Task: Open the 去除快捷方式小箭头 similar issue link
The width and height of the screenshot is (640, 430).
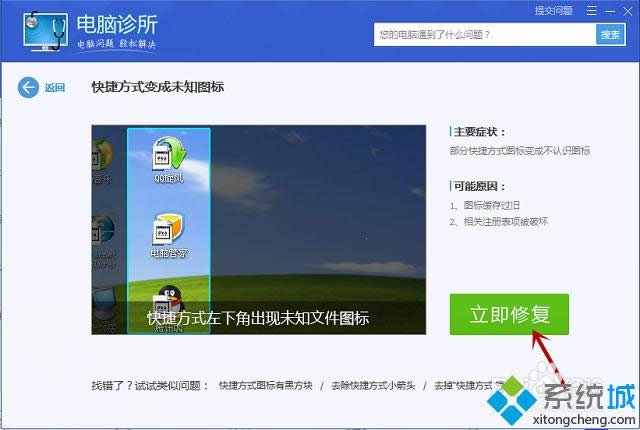Action: coord(373,385)
